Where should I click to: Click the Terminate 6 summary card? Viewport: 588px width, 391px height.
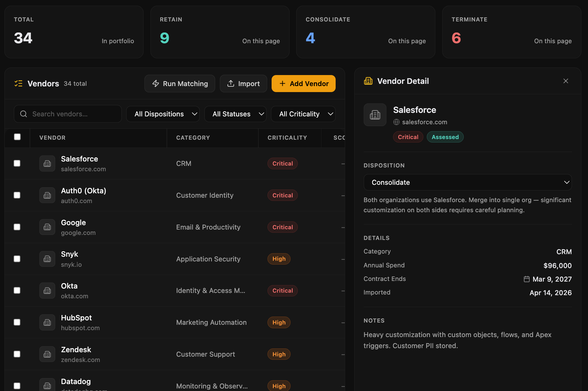(x=512, y=32)
